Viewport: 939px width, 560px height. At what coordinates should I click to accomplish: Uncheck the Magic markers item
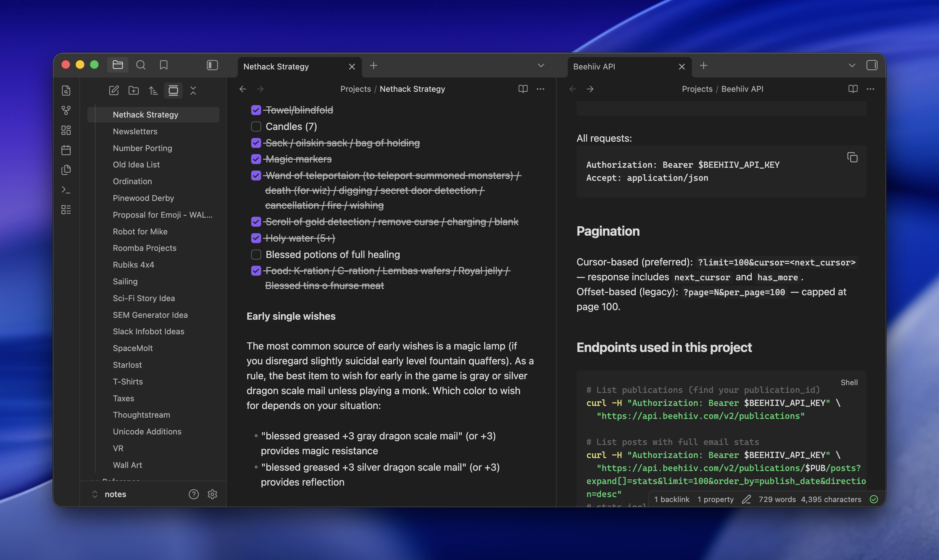pyautogui.click(x=256, y=159)
